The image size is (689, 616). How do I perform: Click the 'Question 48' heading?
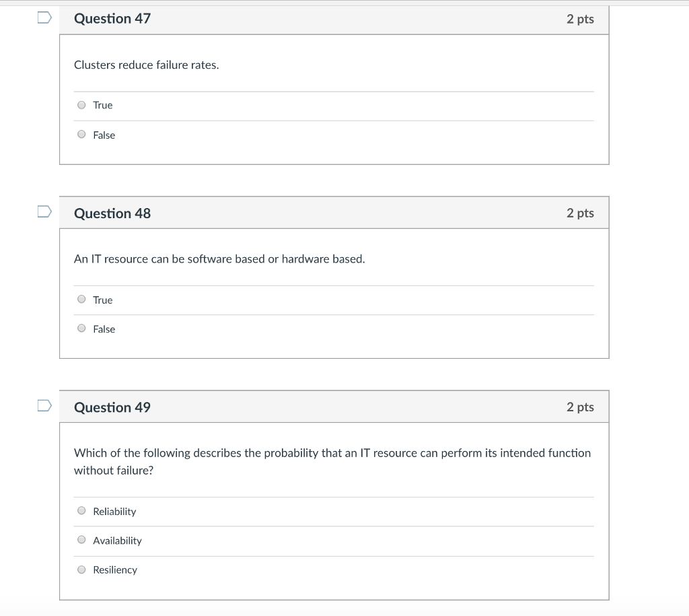[x=112, y=213]
